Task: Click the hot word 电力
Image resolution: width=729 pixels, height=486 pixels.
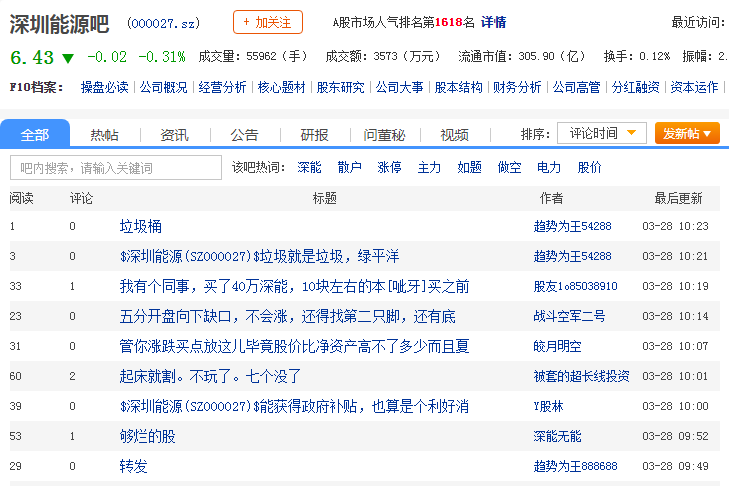Action: 549,167
